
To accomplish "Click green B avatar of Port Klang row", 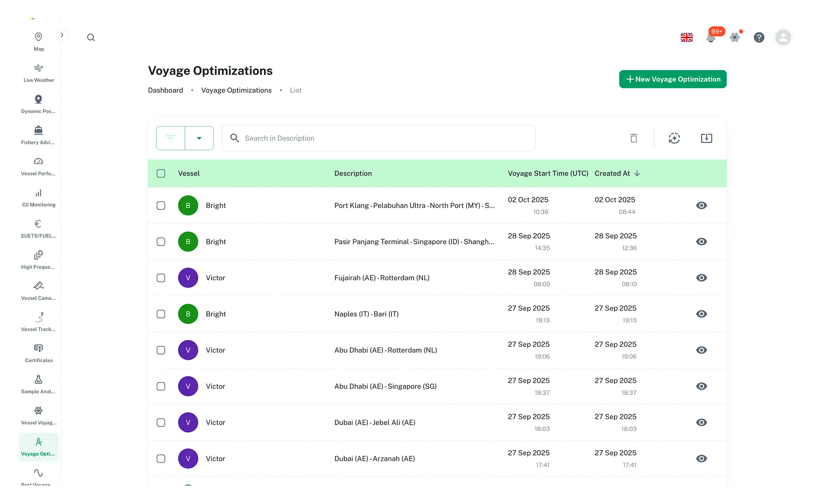I will (188, 205).
